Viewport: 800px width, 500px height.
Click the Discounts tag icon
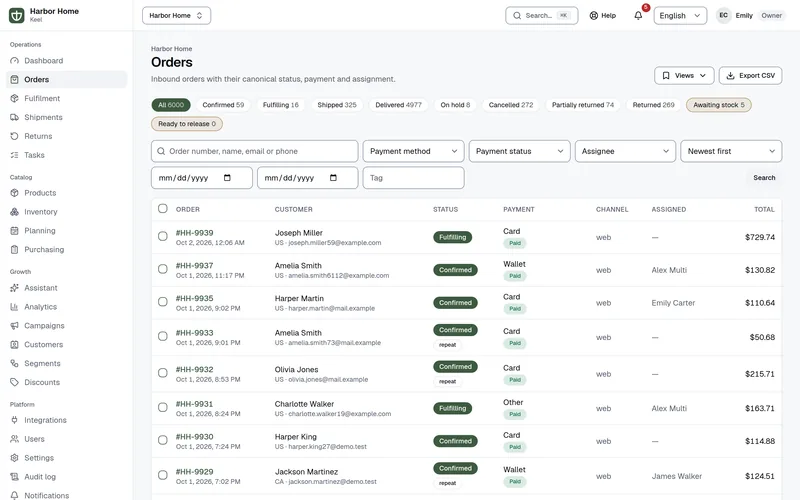[14, 382]
